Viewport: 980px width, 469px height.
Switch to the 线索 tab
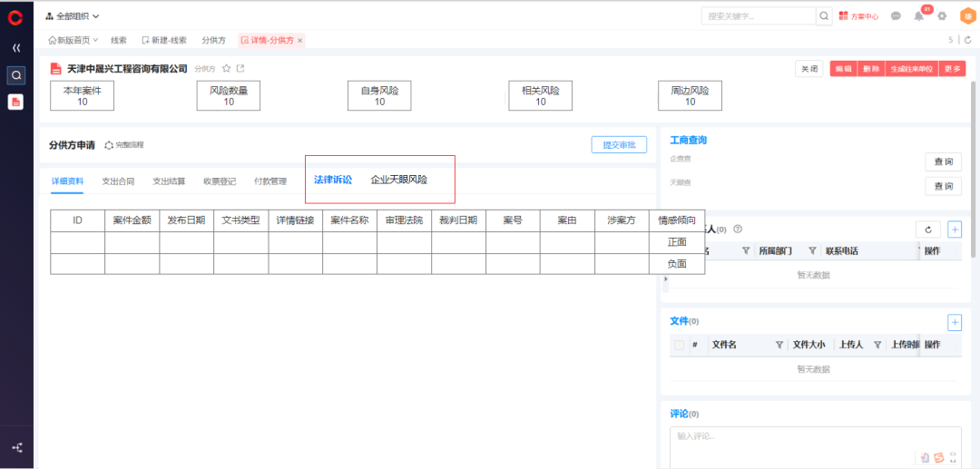pyautogui.click(x=119, y=41)
